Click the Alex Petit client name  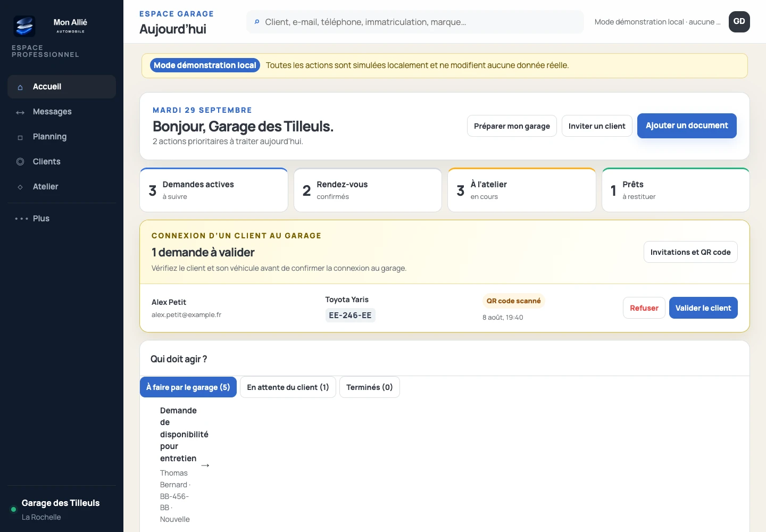(x=169, y=302)
